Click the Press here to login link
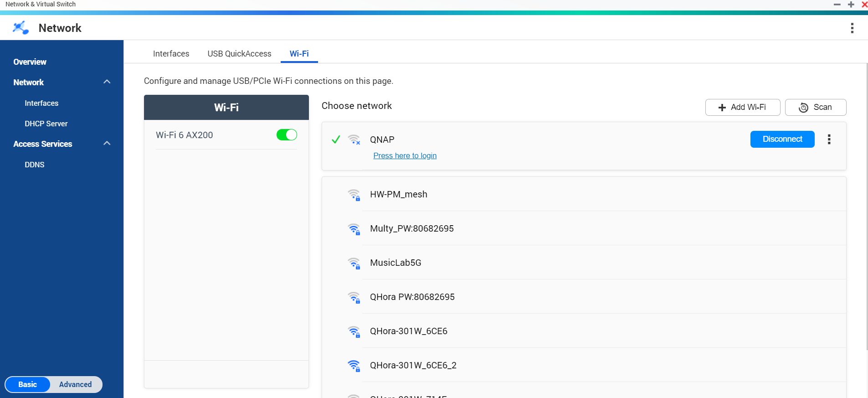Viewport: 868px width, 398px height. 405,156
